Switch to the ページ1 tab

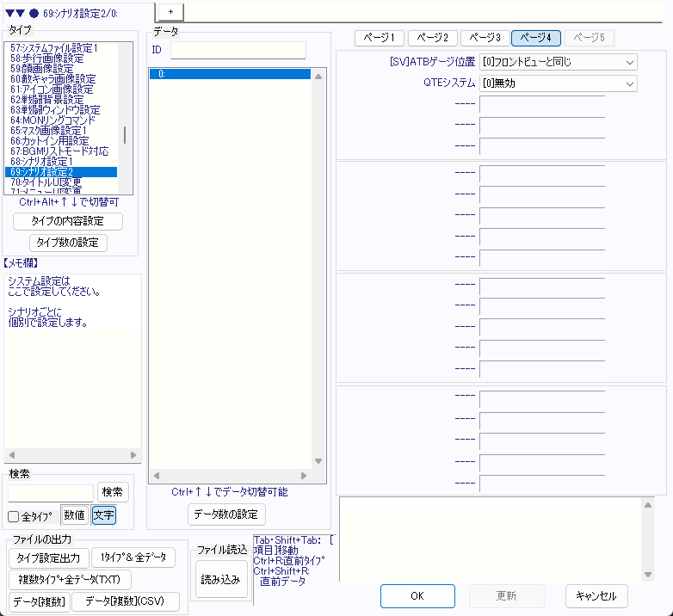coord(380,38)
